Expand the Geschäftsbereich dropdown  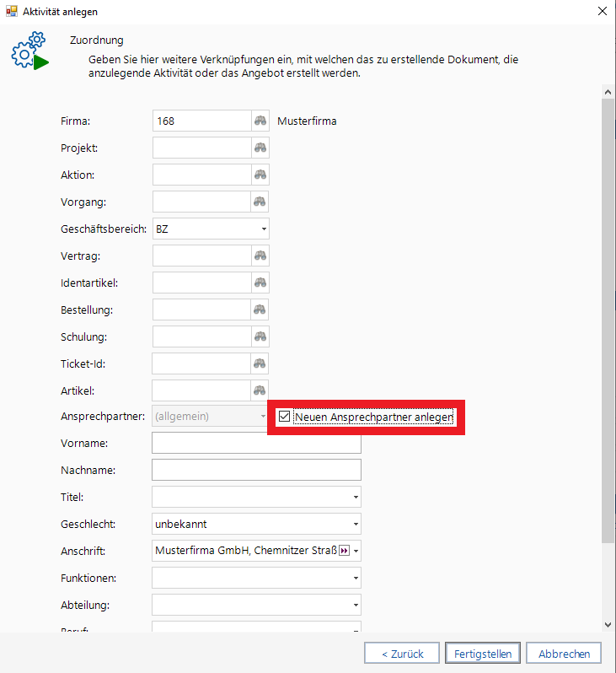(263, 229)
